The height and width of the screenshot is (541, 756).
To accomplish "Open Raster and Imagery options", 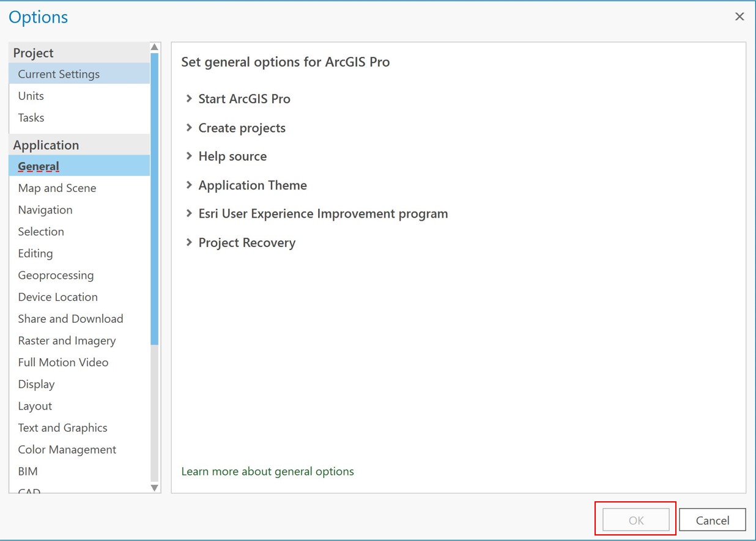I will (x=80, y=340).
